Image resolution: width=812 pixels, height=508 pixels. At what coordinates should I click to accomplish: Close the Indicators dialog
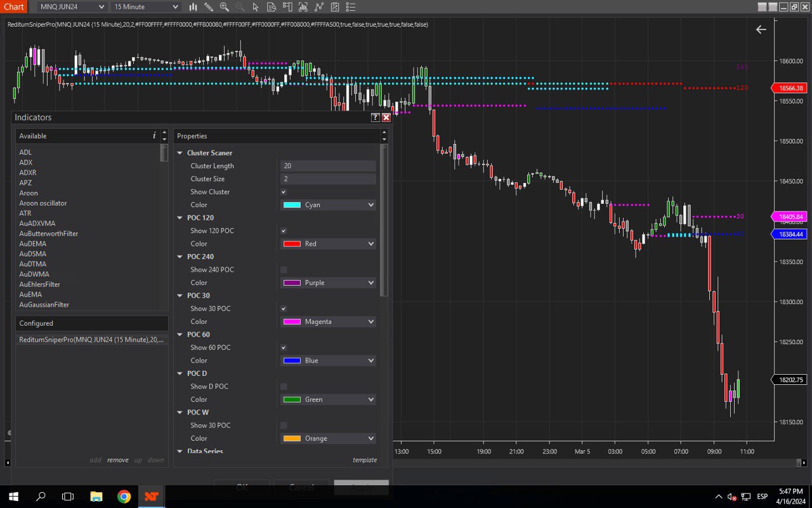coord(386,117)
